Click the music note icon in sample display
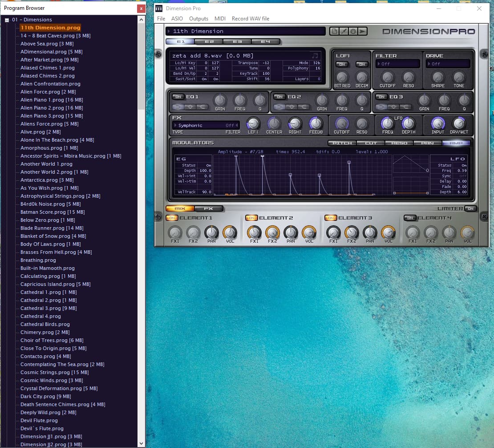Image resolution: width=494 pixels, height=448 pixels. pyautogui.click(x=315, y=56)
